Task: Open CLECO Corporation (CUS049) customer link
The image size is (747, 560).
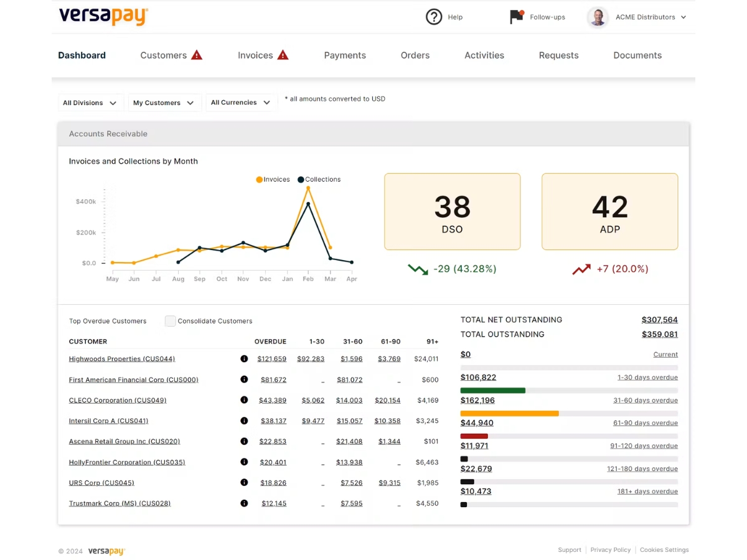Action: click(118, 400)
